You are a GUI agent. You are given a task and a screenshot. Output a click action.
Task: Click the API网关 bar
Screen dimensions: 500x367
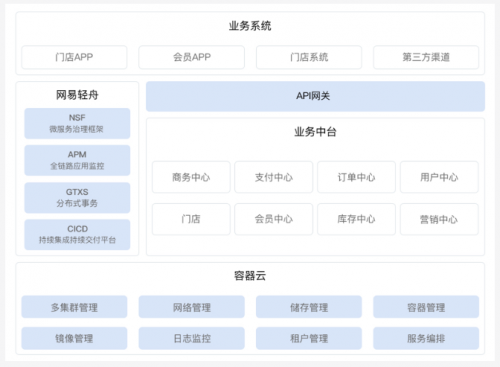coord(315,96)
